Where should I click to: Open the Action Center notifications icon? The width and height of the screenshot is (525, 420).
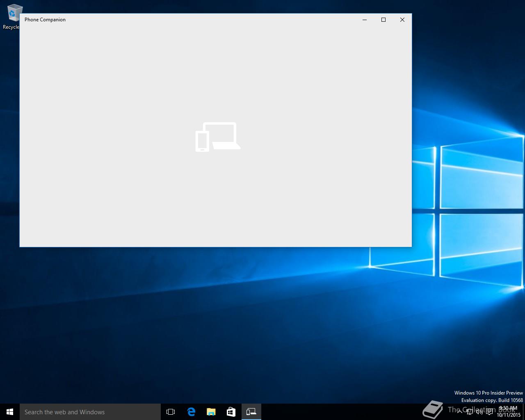(x=489, y=412)
